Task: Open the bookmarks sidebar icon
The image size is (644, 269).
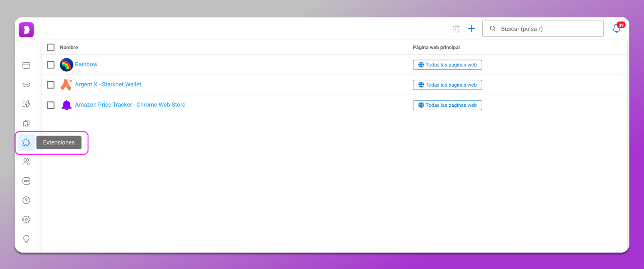Action: pos(26,123)
